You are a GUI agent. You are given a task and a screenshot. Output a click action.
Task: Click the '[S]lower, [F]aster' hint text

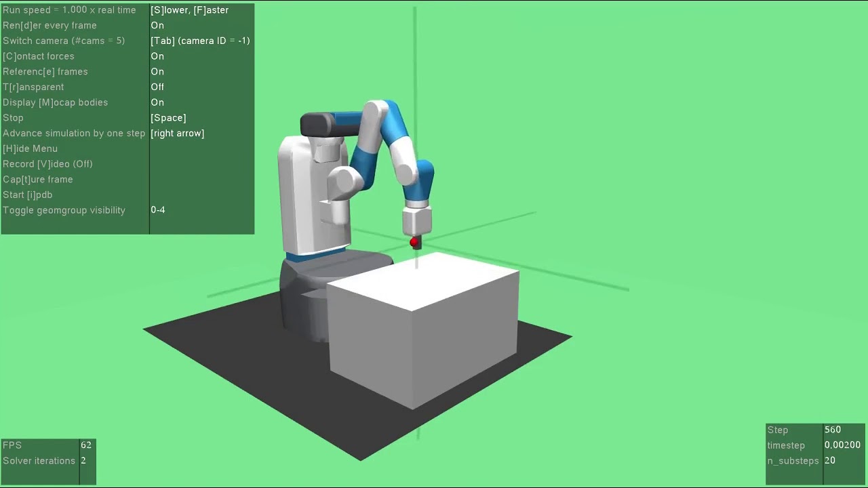(189, 10)
